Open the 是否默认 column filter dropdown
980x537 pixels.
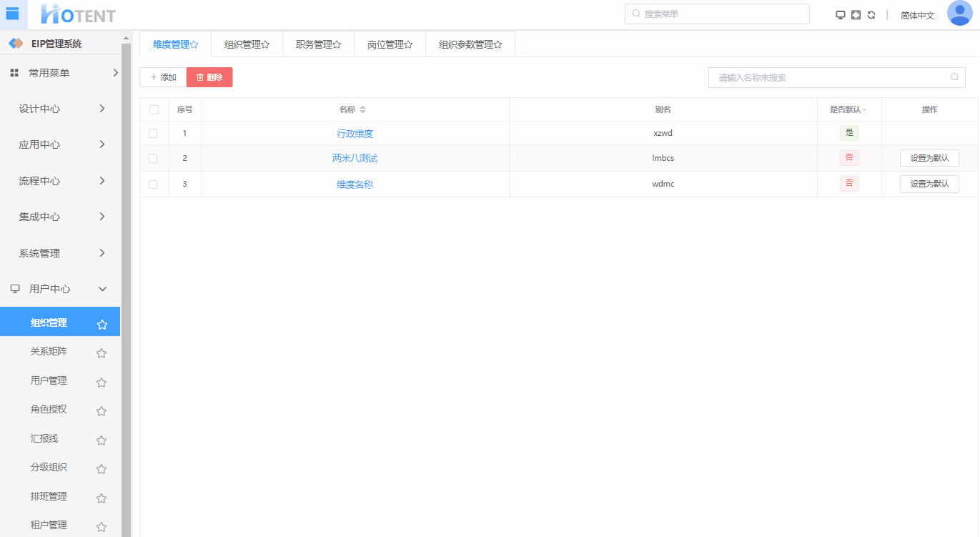pos(865,110)
